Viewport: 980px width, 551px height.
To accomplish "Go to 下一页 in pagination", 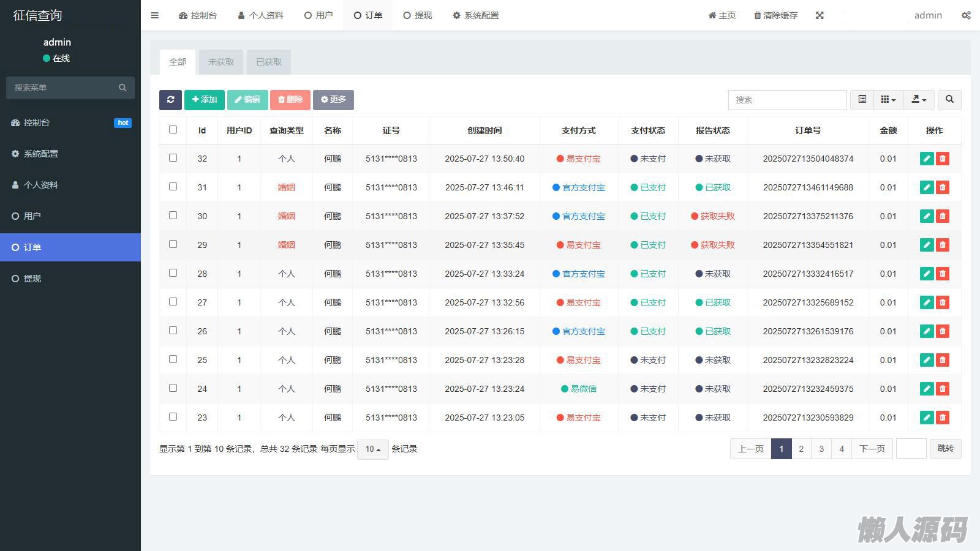I will coord(872,449).
